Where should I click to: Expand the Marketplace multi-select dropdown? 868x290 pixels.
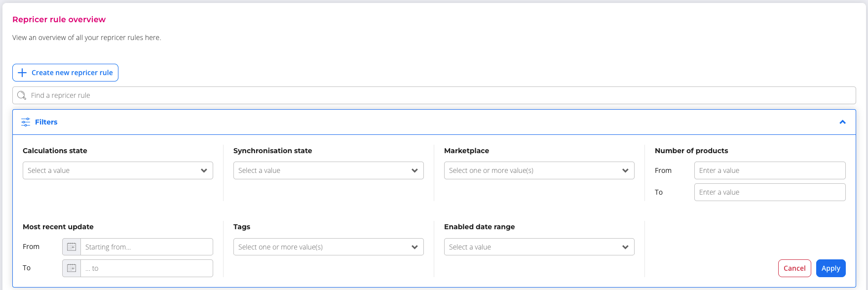(x=539, y=170)
